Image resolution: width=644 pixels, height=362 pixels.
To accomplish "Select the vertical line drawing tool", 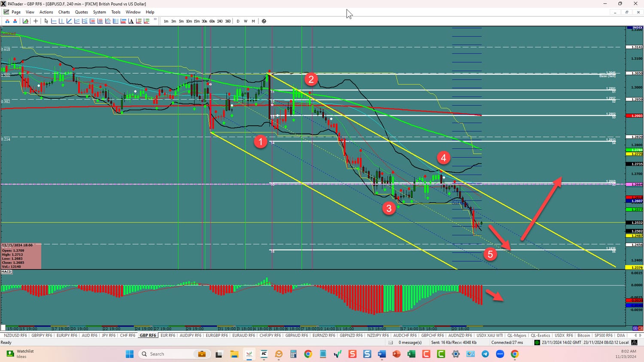I will coord(61,21).
